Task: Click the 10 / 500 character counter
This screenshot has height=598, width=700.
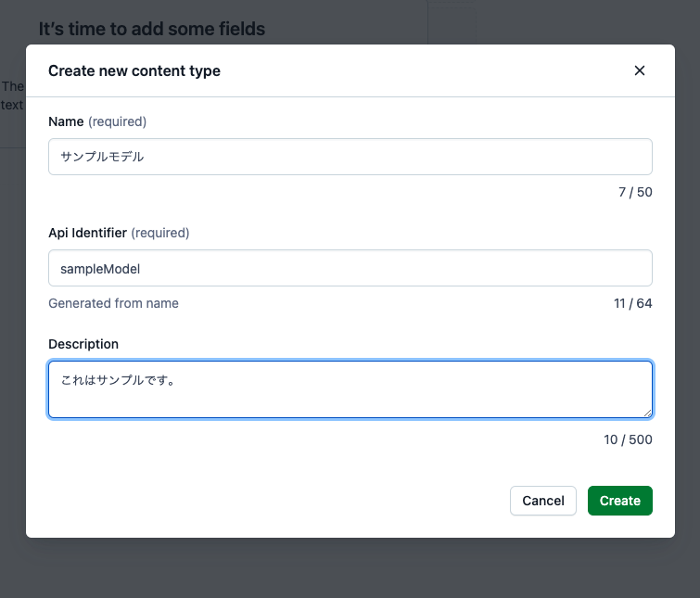Action: (628, 439)
